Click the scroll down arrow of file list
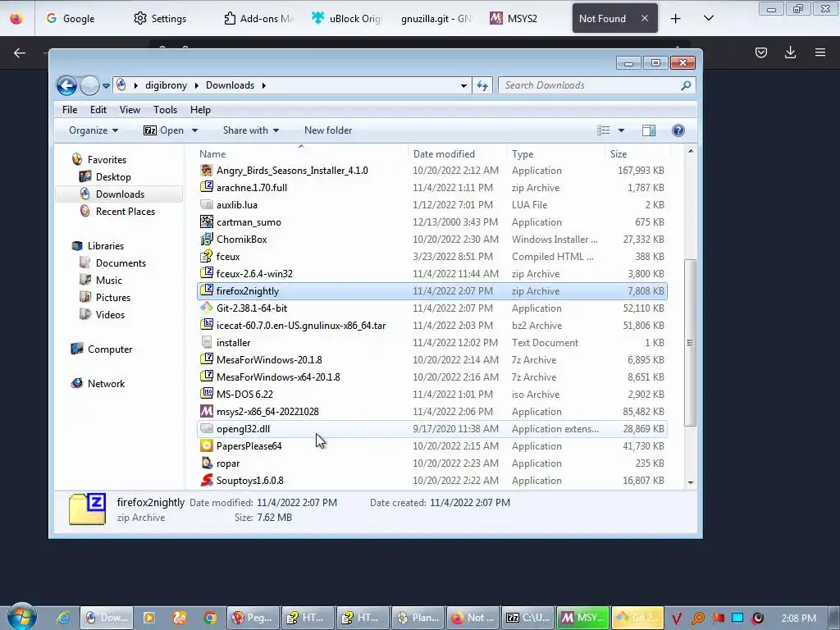Image resolution: width=840 pixels, height=630 pixels. click(x=691, y=482)
